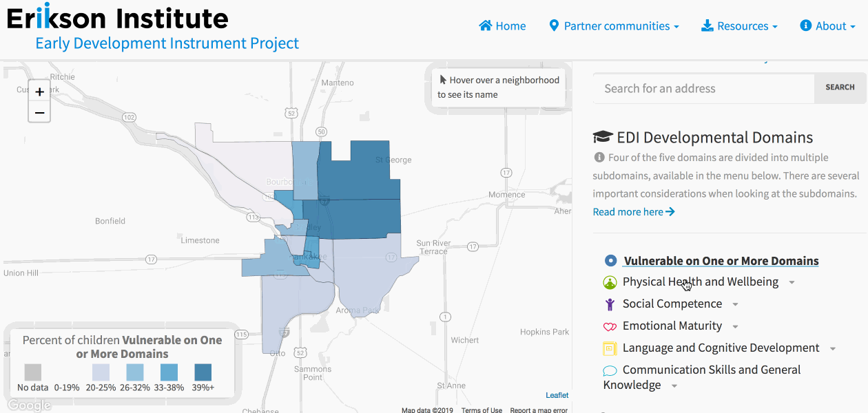Open the Resources menu label
Screen dimensions: 868x413
point(743,26)
